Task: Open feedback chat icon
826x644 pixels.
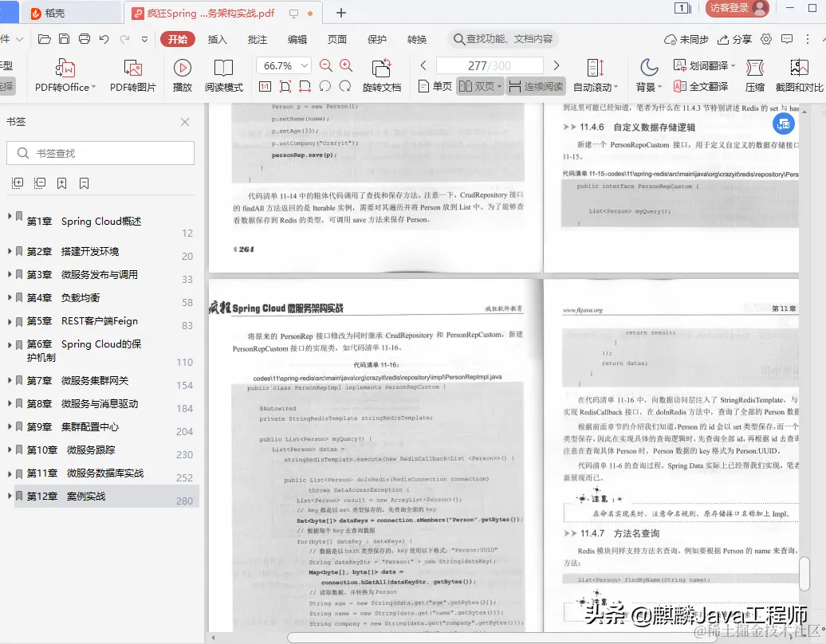Action: [787, 39]
